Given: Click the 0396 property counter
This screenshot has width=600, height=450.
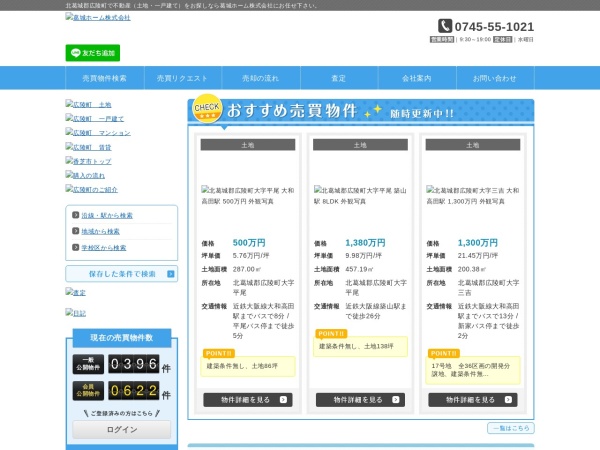Looking at the screenshot, I should pos(134,364).
